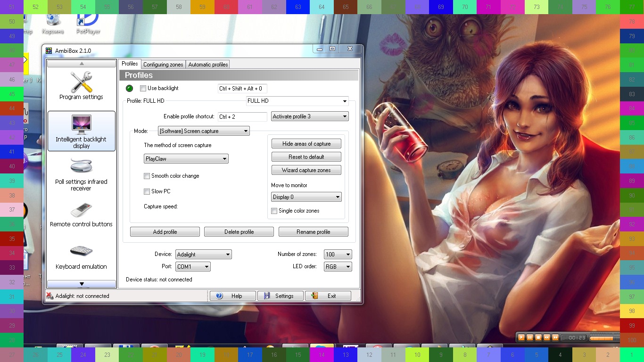Click the AmbiBox title bar icon

tap(49, 50)
